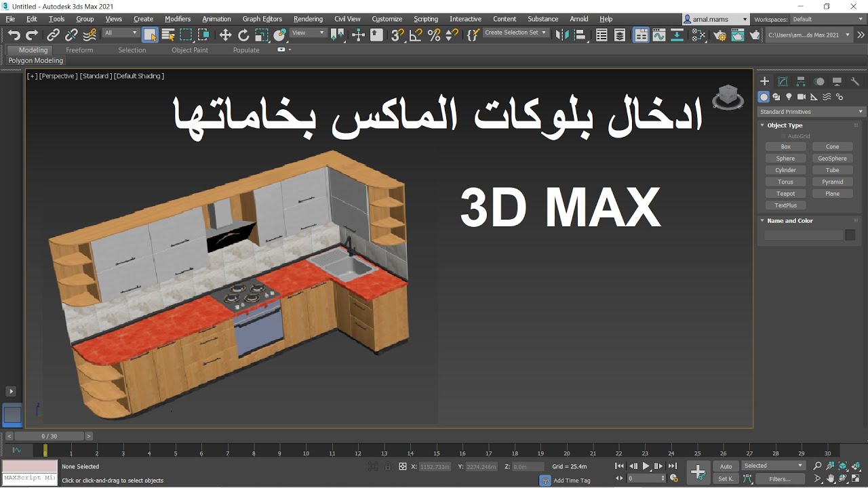
Task: Activate Bind to Space Warp tool
Action: pyautogui.click(x=89, y=35)
